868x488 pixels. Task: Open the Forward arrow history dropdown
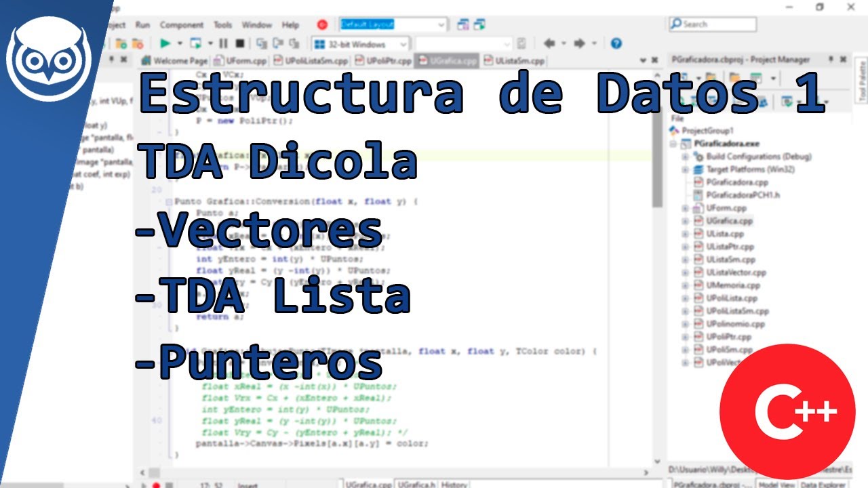[x=595, y=43]
